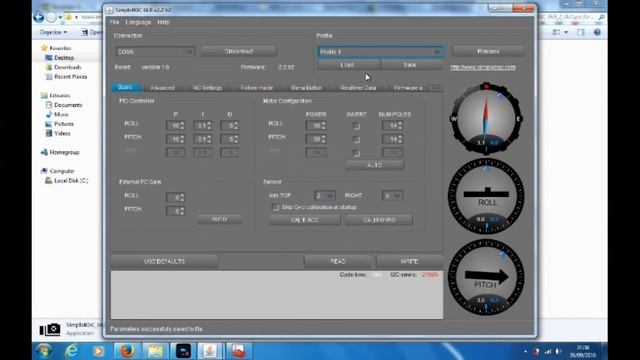Screen dimensions: 640x360
Task: Show hidden tray icons arrow
Action: pos(525,351)
